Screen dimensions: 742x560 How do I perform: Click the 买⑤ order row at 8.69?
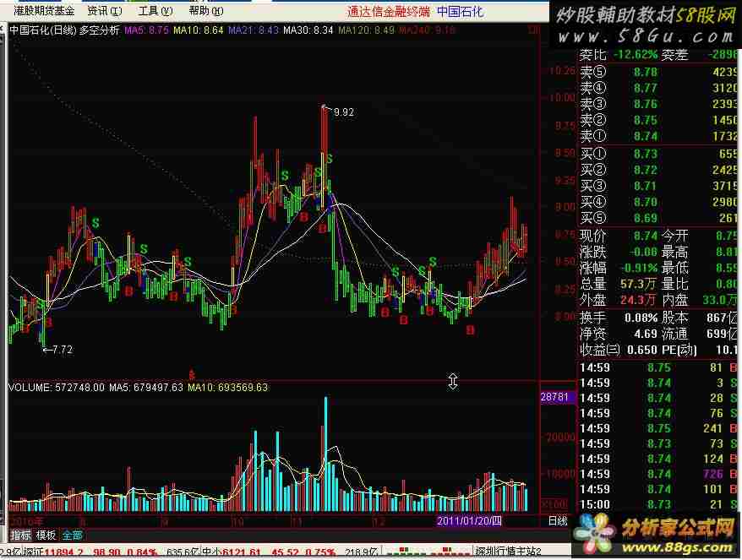(x=658, y=218)
